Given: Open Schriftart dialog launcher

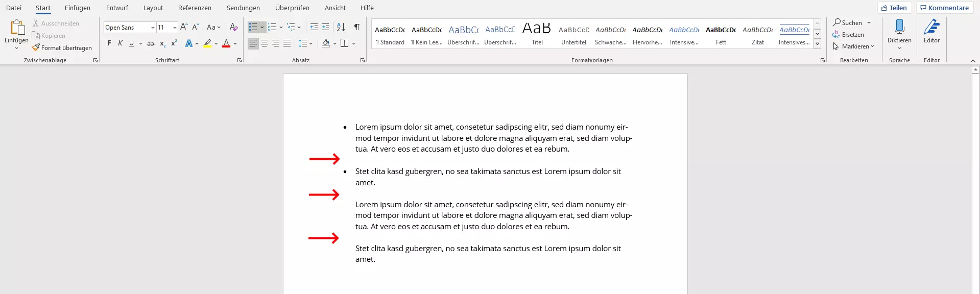Looking at the screenshot, I should (240, 60).
